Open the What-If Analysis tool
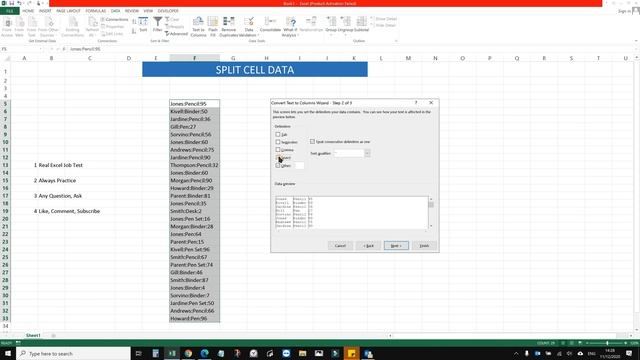 [x=290, y=26]
